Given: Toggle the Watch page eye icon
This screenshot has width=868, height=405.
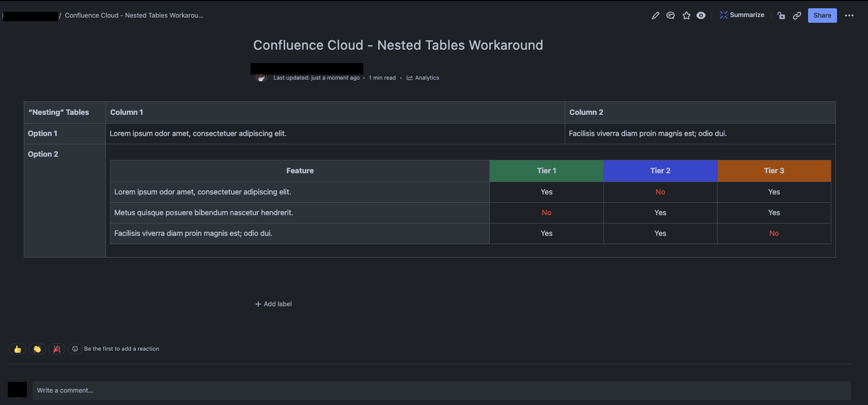Looking at the screenshot, I should coord(701,16).
